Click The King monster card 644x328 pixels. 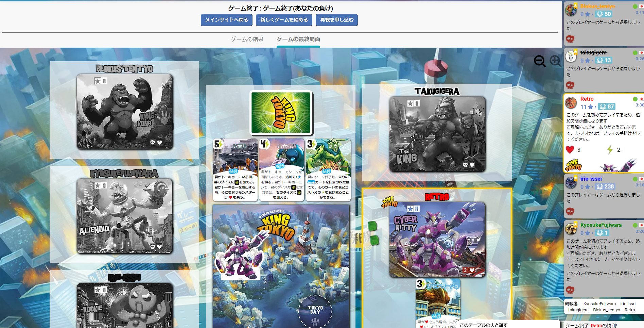(437, 134)
